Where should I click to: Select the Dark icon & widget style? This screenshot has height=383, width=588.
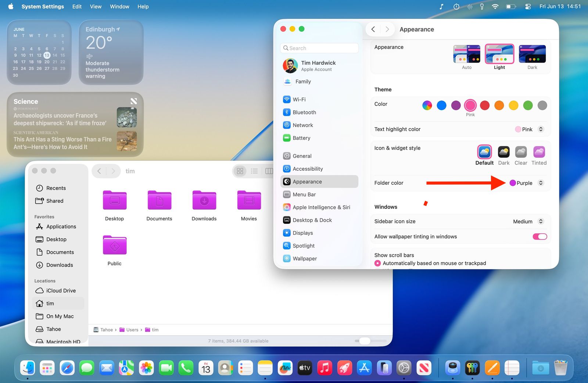tap(503, 152)
